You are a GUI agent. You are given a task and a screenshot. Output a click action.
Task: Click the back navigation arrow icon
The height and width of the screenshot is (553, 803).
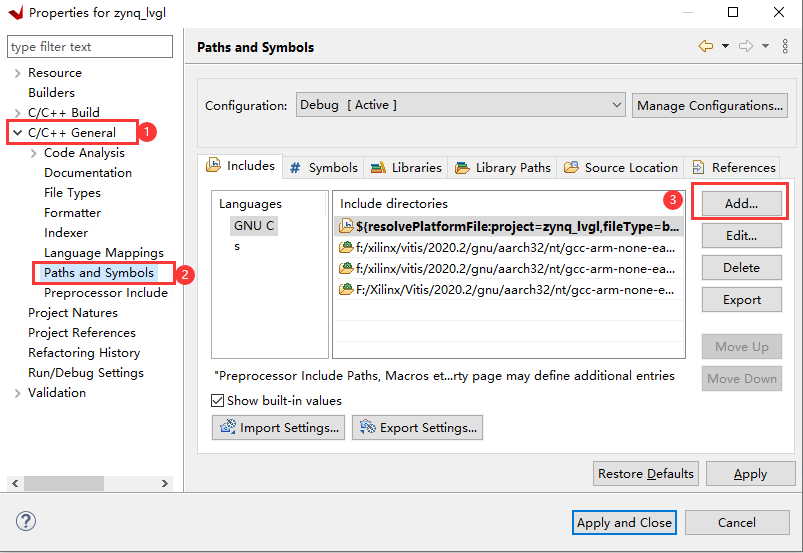point(706,46)
